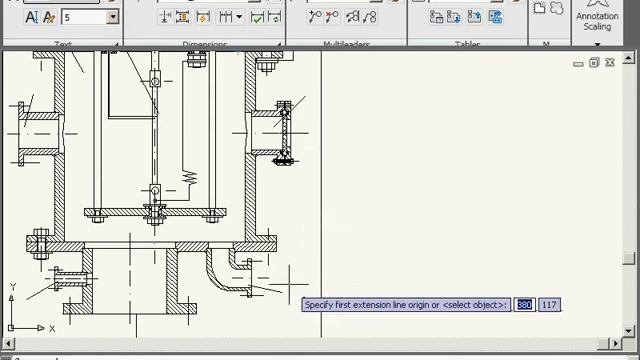Click the horizontal scrollbar left arrow

click(8, 344)
